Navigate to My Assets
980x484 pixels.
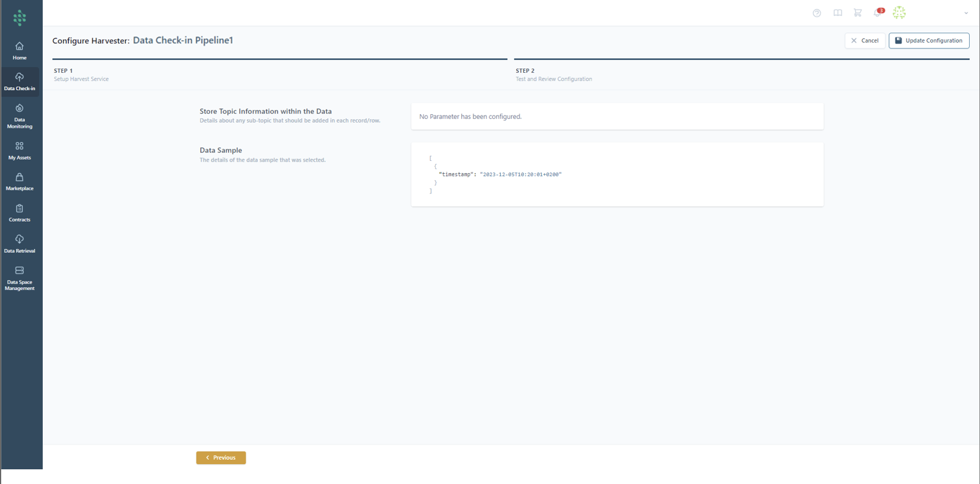(20, 151)
